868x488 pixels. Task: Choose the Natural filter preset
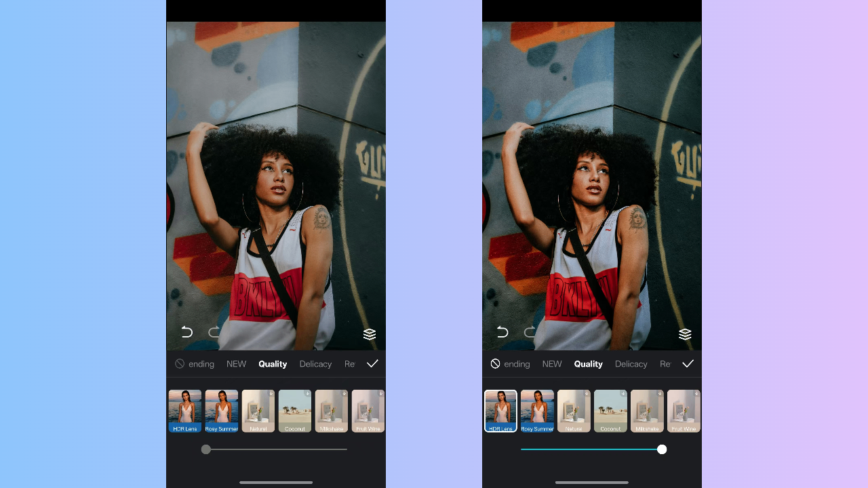(258, 411)
